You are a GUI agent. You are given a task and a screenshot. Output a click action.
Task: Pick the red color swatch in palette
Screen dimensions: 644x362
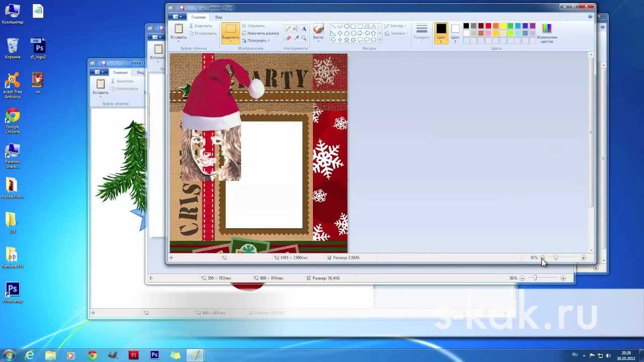click(489, 26)
